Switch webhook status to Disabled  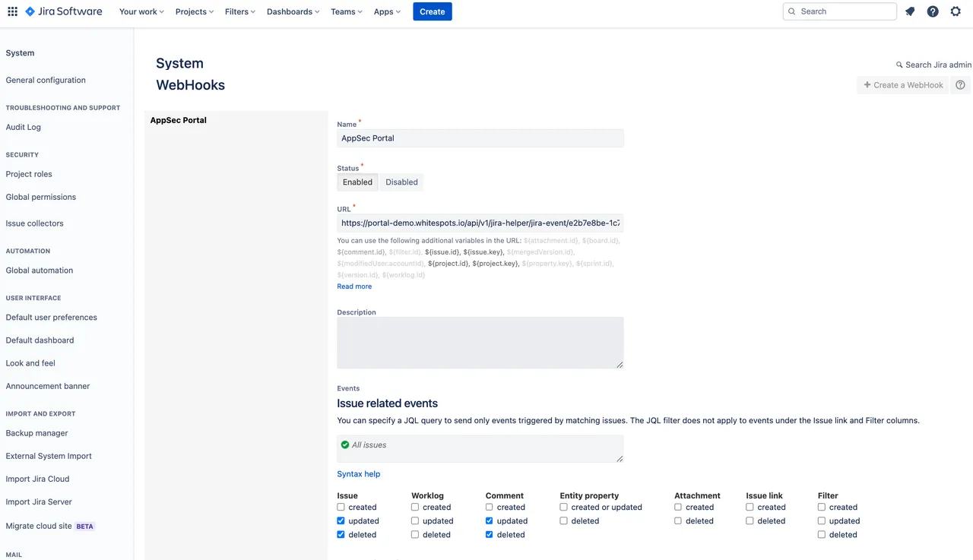[401, 182]
